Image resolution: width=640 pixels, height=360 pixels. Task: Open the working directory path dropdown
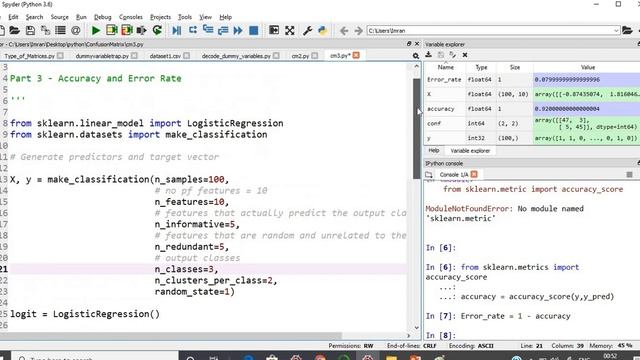pyautogui.click(x=616, y=31)
